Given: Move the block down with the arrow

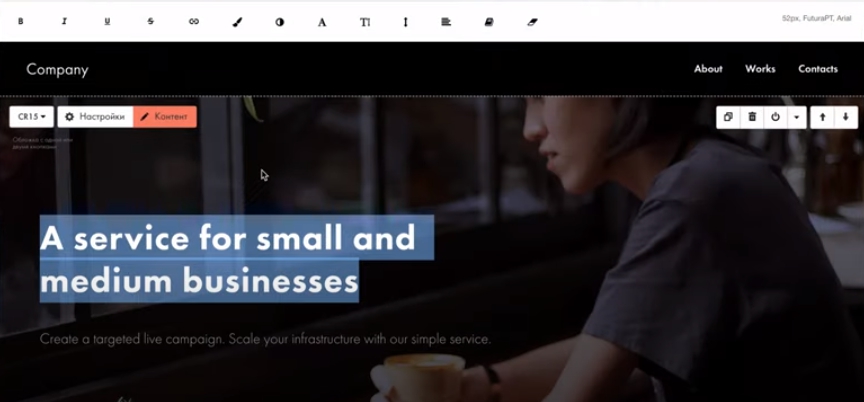Looking at the screenshot, I should 846,117.
